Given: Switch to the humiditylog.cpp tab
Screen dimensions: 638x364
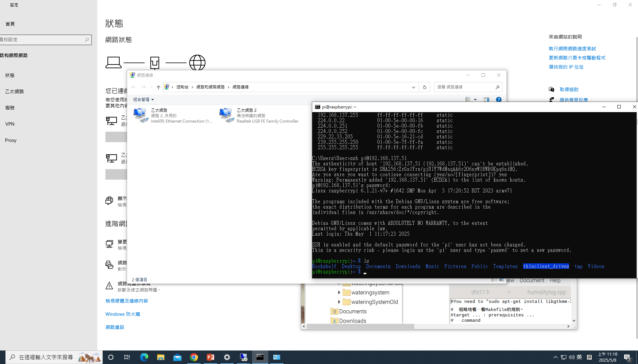Looking at the screenshot, I should pos(546,292).
